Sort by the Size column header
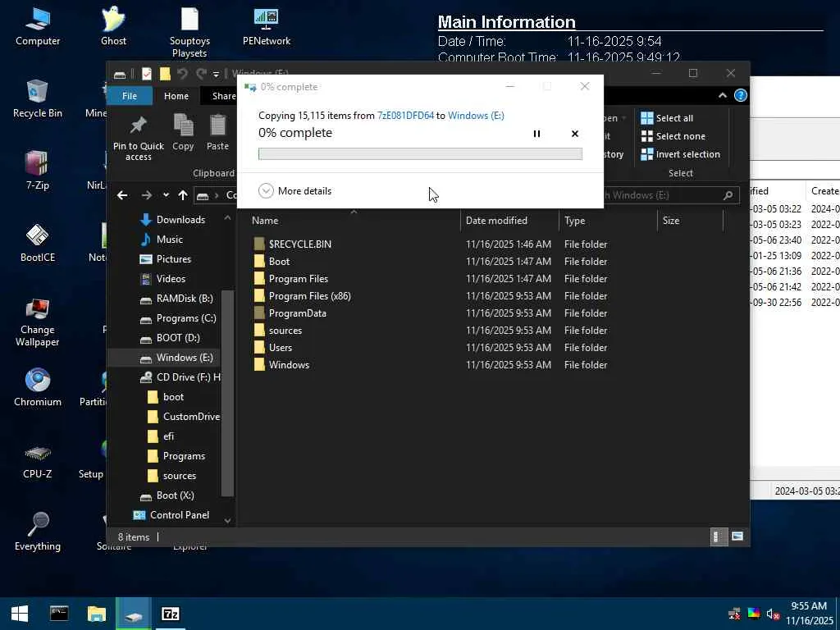The height and width of the screenshot is (630, 840). (671, 220)
